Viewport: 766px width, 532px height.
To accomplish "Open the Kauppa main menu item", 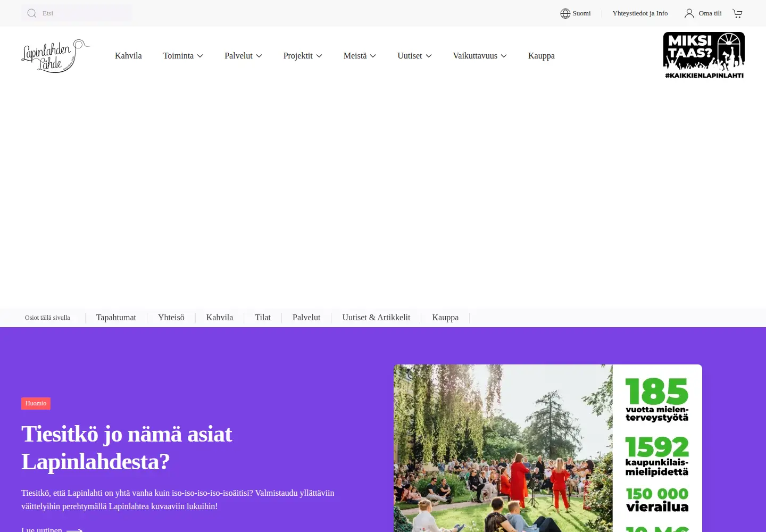I will coord(542,55).
